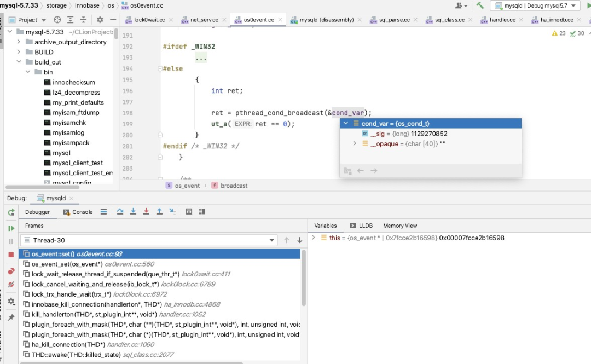Collapse the cond_var tooltip node

click(346, 123)
